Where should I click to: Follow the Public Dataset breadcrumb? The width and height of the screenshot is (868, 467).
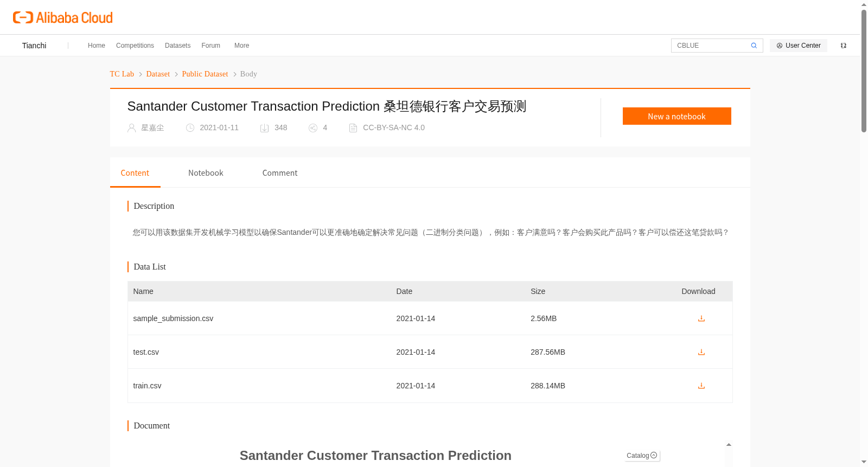(x=205, y=74)
